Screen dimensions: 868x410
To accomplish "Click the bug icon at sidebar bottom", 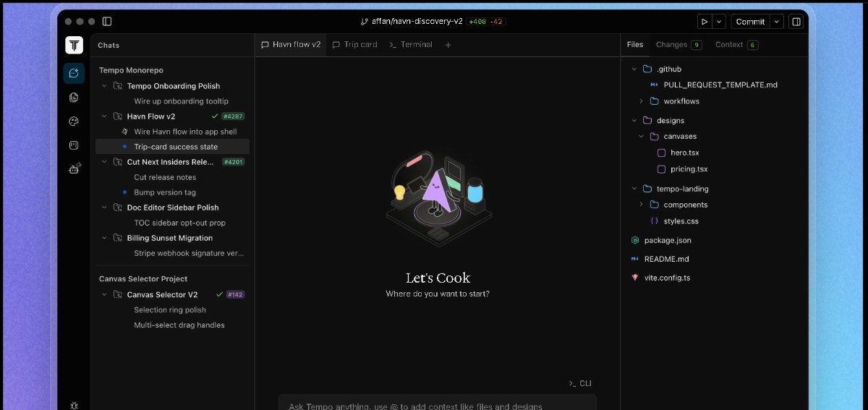I will click(74, 406).
